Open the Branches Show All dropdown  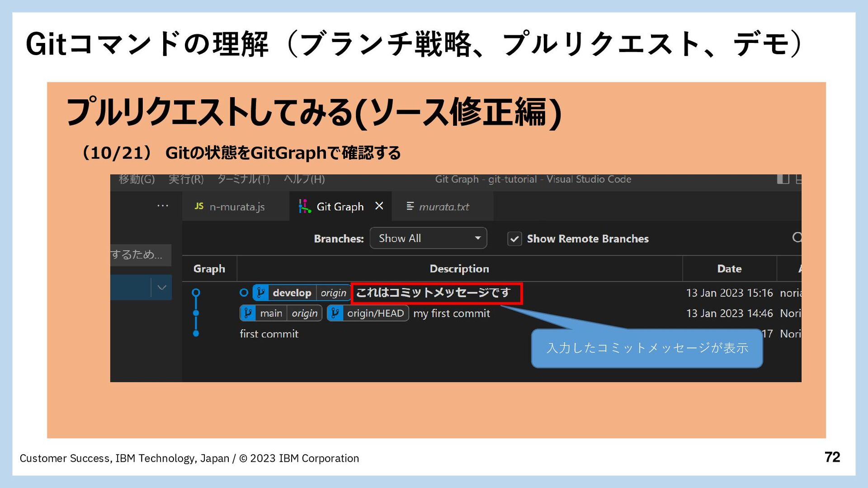[428, 238]
